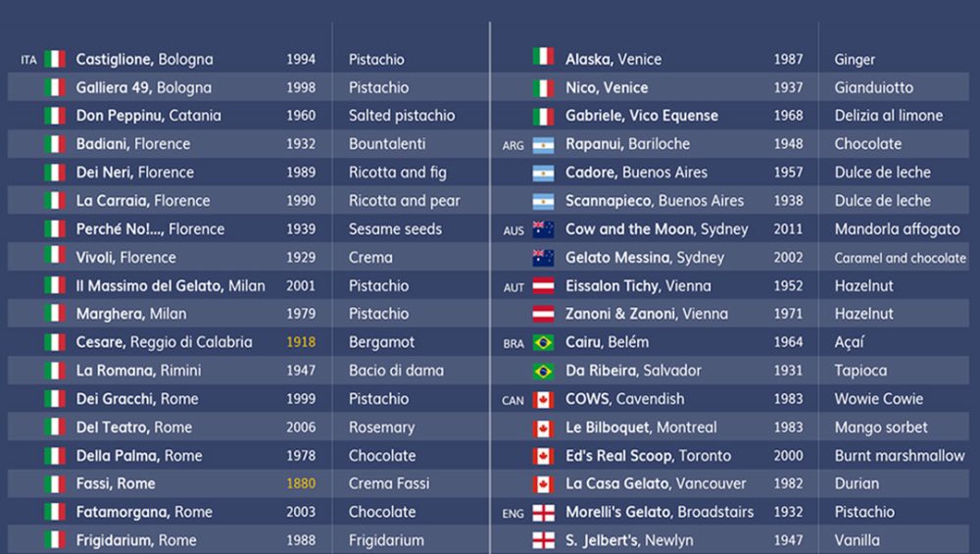The width and height of the screenshot is (980, 554).
Task: Select the Gelato Messina, Sydney entry
Action: coord(644,258)
